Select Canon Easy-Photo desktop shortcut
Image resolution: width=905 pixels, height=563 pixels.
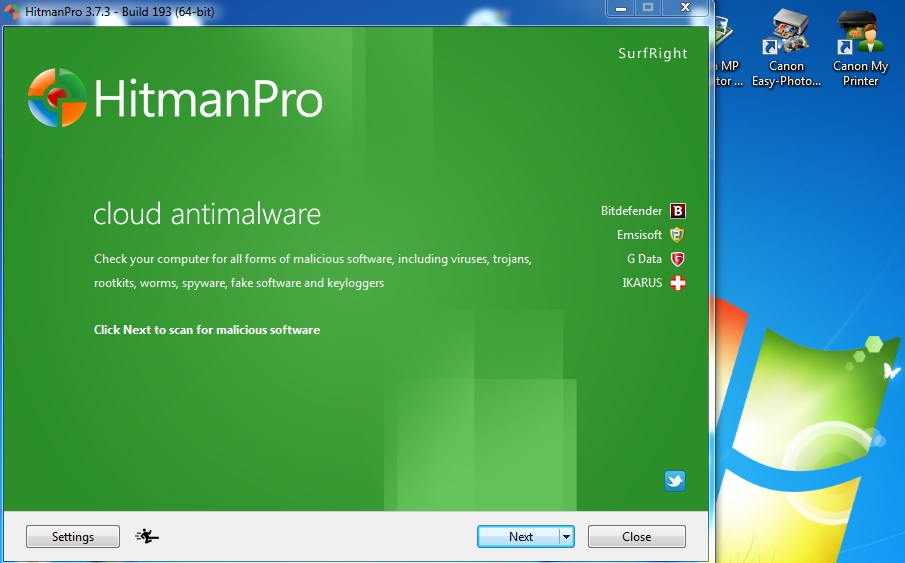pos(786,49)
